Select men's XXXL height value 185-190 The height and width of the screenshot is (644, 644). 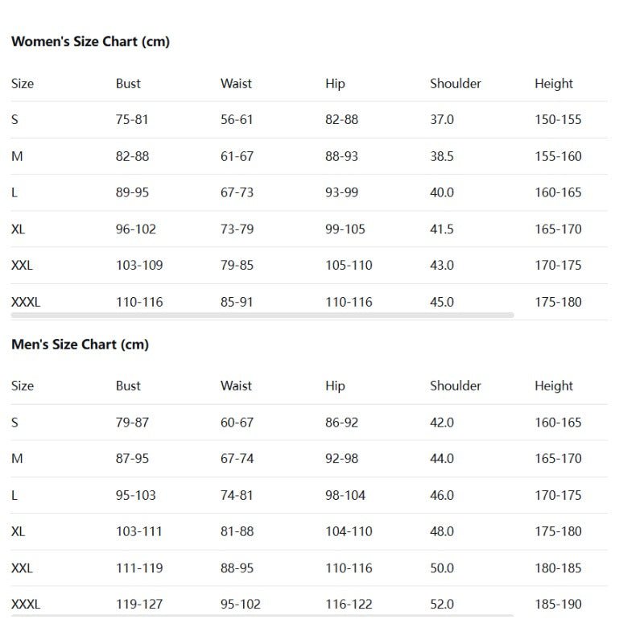pos(558,605)
